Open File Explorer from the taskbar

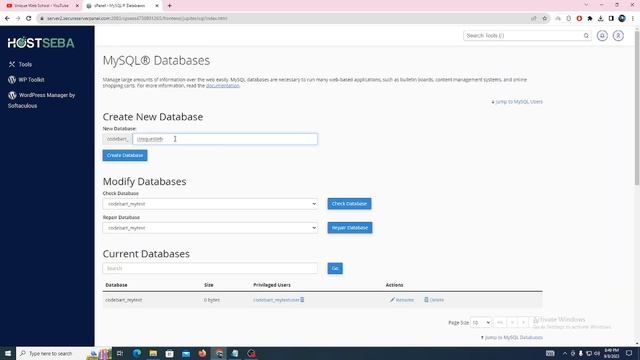tap(153, 353)
